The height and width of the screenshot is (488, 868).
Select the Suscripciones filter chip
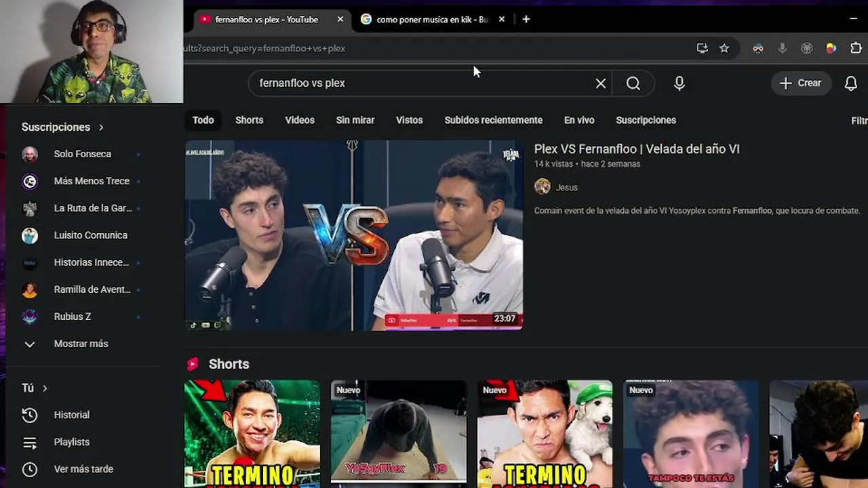coord(646,120)
